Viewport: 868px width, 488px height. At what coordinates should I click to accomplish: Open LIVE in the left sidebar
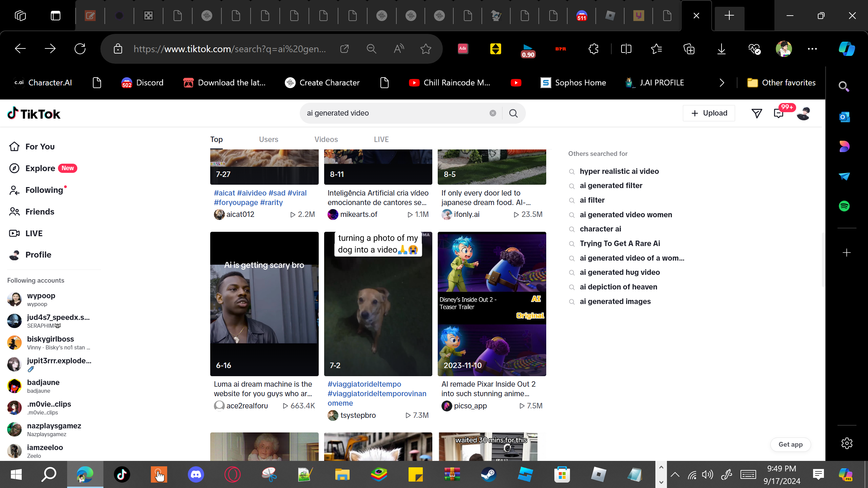[34, 233]
